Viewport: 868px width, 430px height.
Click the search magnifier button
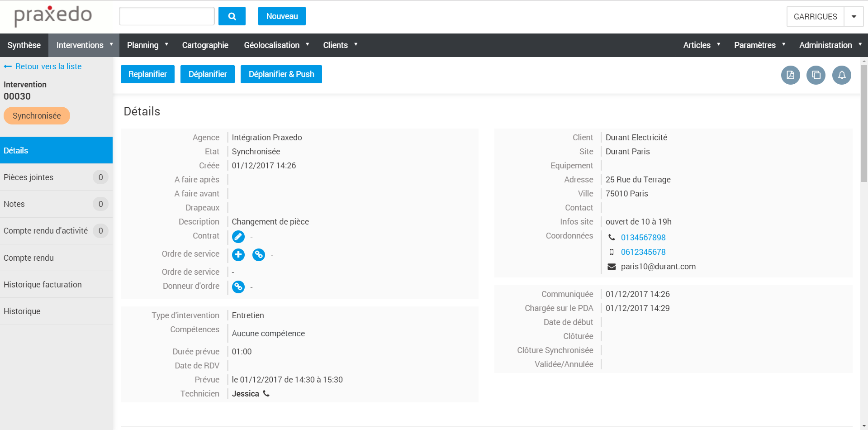(232, 16)
